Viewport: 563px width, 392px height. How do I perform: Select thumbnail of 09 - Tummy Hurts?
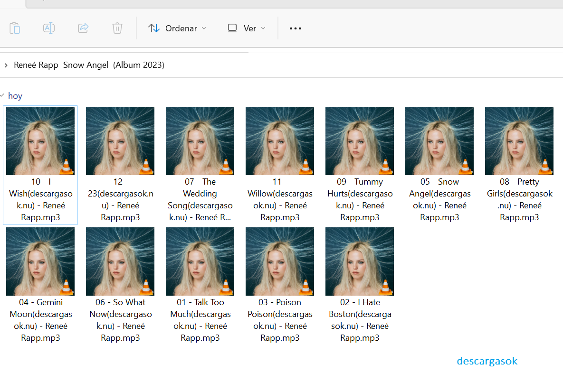[x=359, y=141]
